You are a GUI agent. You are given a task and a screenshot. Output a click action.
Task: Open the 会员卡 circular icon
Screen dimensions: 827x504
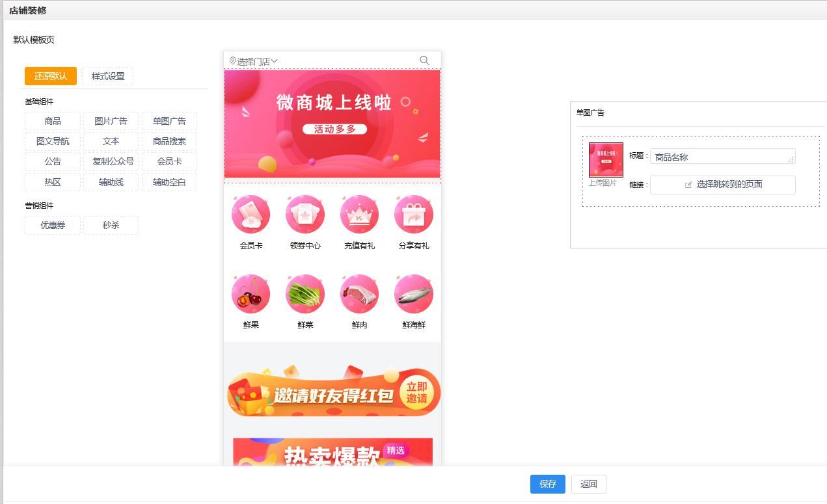pyautogui.click(x=251, y=214)
